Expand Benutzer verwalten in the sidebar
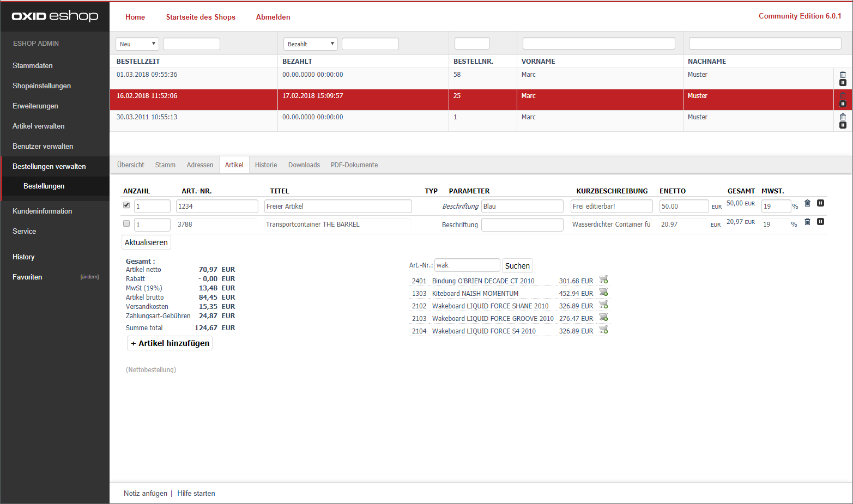Screen dimensions: 853x504 pyautogui.click(x=43, y=146)
